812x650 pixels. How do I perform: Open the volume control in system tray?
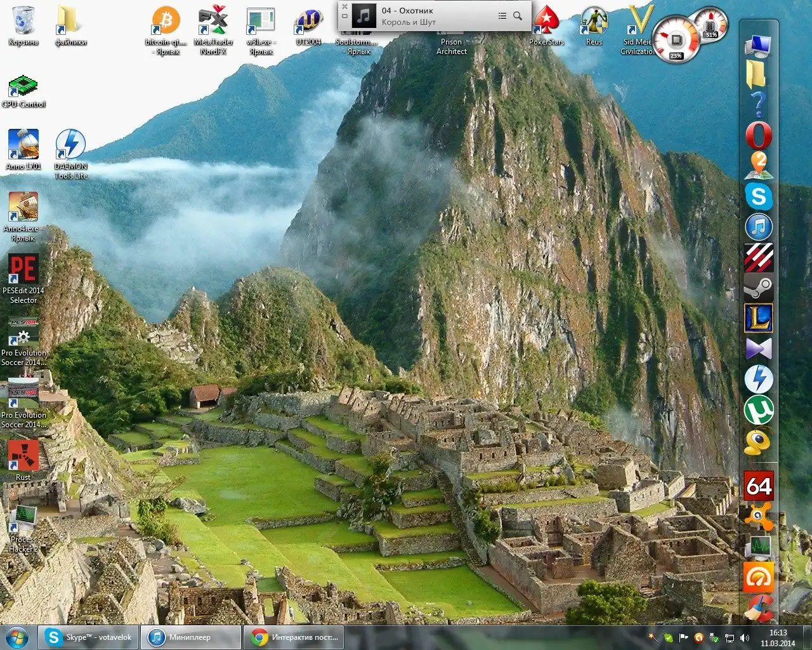745,638
